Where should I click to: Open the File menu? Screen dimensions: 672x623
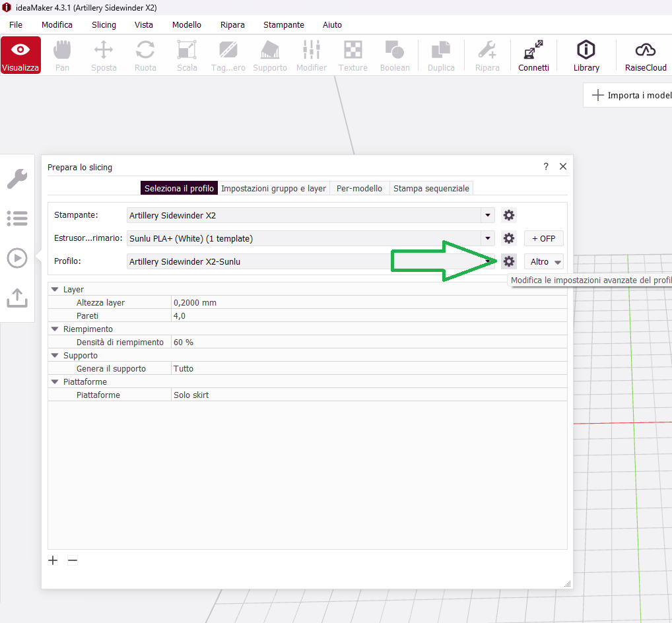coord(16,25)
